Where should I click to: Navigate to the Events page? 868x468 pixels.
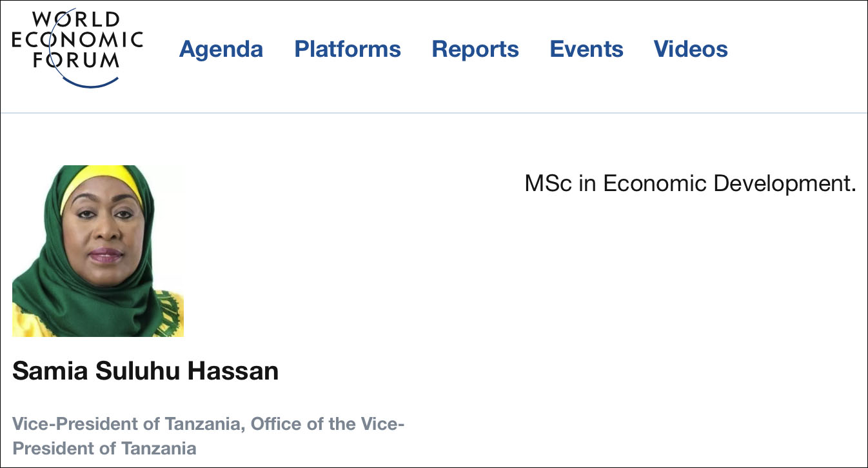pos(586,49)
